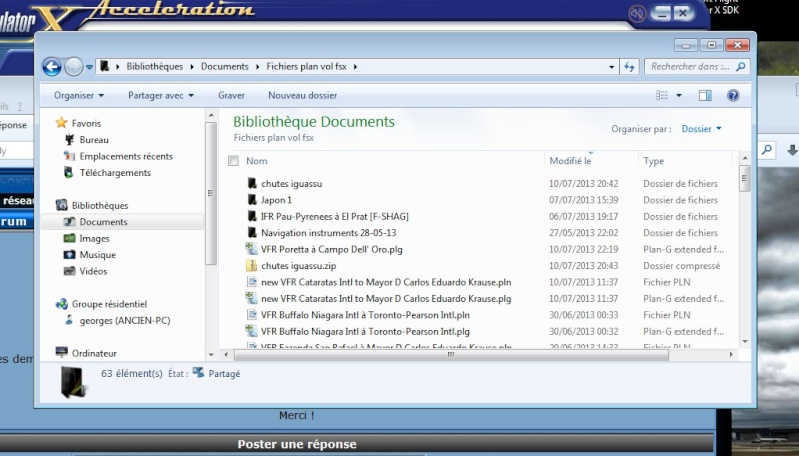The height and width of the screenshot is (456, 799).
Task: Click download arrow icon in browser window
Action: point(792,150)
